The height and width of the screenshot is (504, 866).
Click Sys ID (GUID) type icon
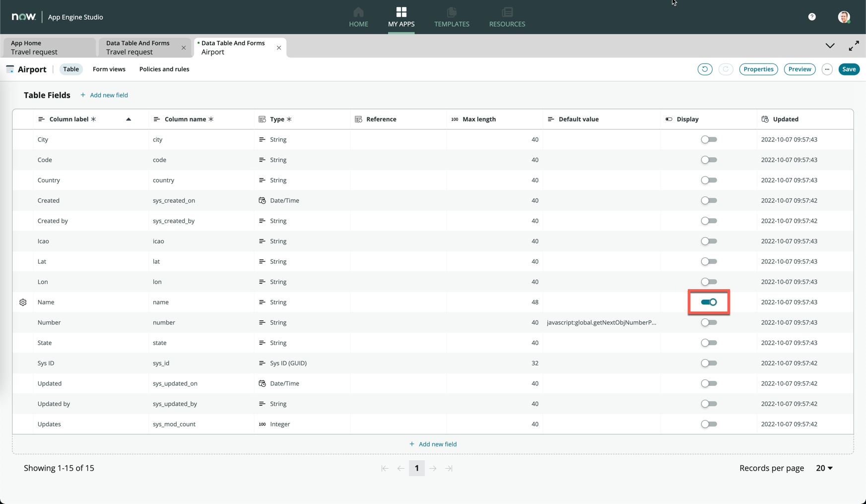tap(262, 363)
